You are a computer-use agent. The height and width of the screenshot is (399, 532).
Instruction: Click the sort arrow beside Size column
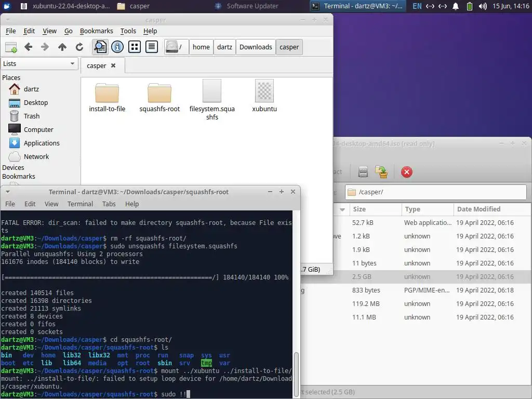coord(342,209)
